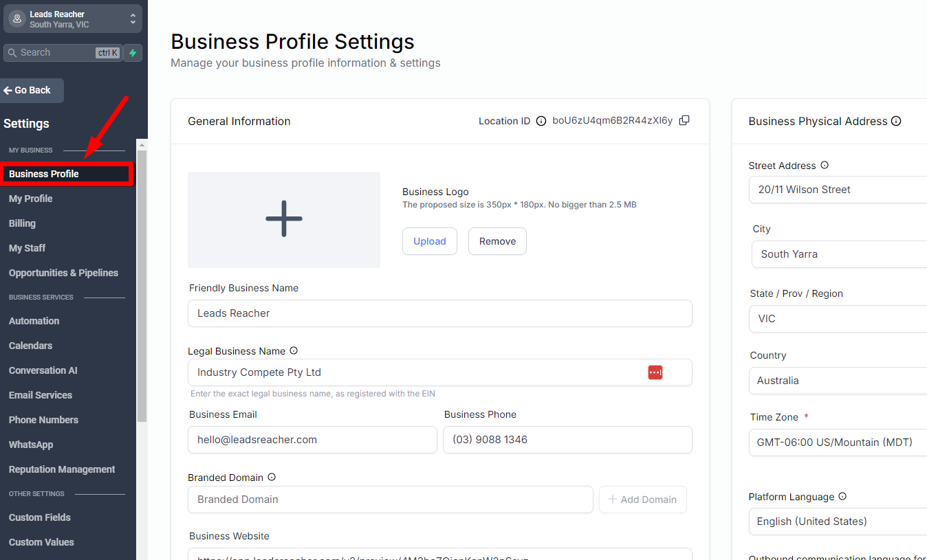Click the Go Back button
Screen dimensions: 927x560
(x=32, y=91)
